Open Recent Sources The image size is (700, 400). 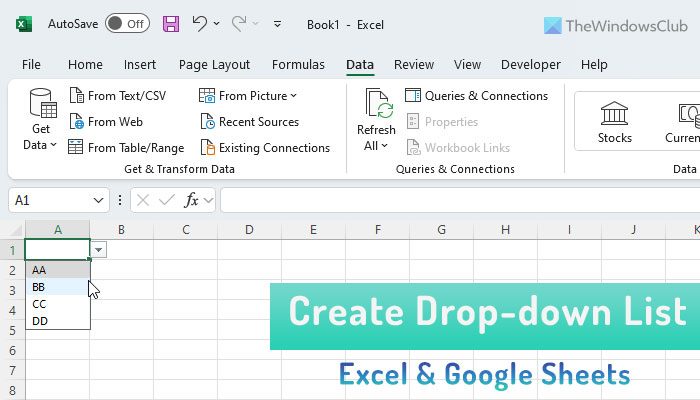(x=250, y=121)
